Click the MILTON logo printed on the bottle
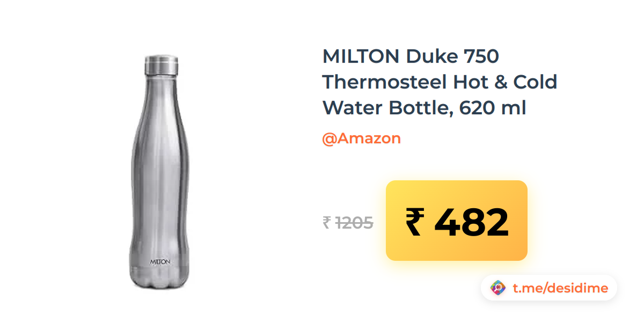 [x=160, y=262]
